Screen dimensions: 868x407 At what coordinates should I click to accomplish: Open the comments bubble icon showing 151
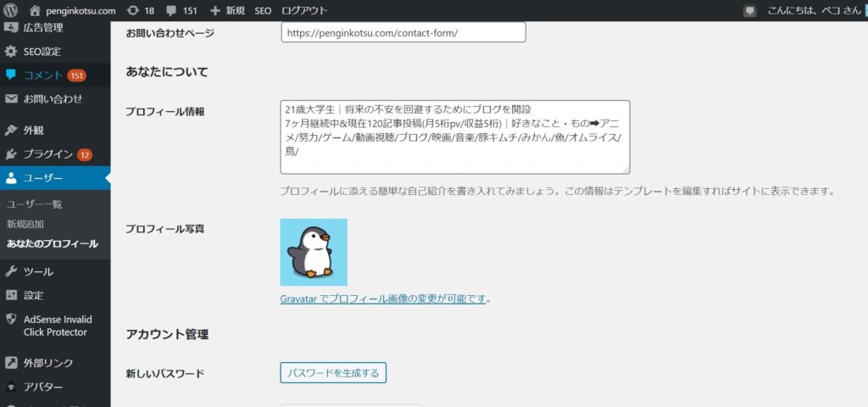(171, 10)
